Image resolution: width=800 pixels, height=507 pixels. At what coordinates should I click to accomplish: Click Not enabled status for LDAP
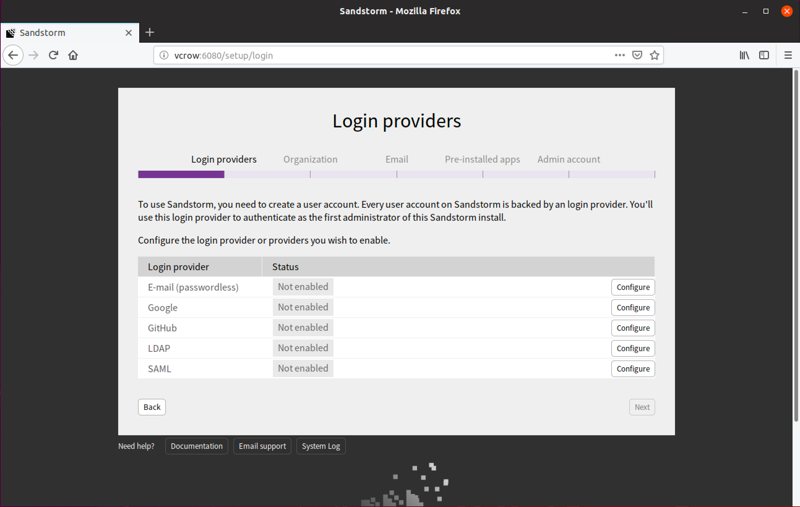coord(303,348)
